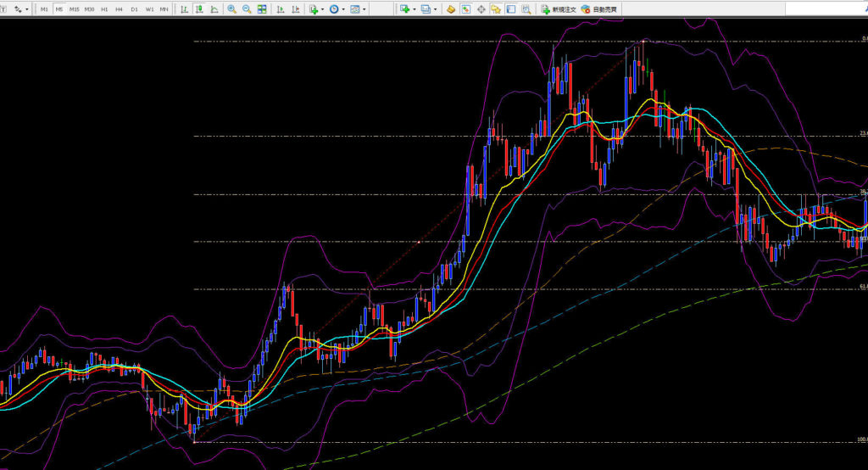Screen dimensions: 868x470
Task: Switch chart to M5 timeframe
Action: coord(59,9)
